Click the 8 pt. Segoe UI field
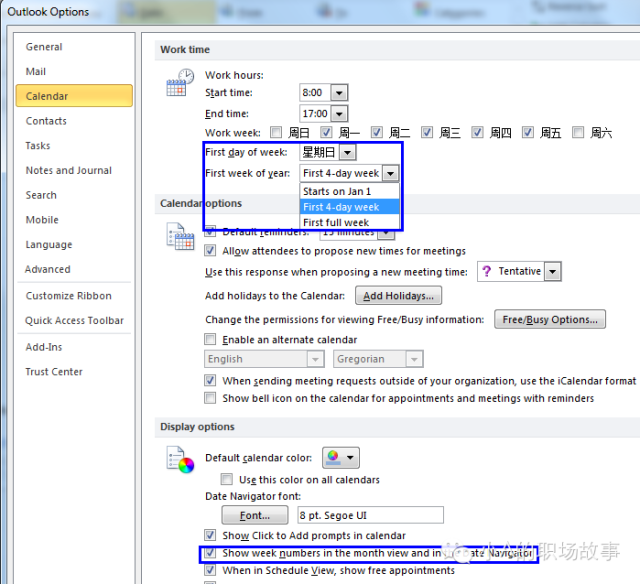This screenshot has height=584, width=640. pyautogui.click(x=370, y=515)
